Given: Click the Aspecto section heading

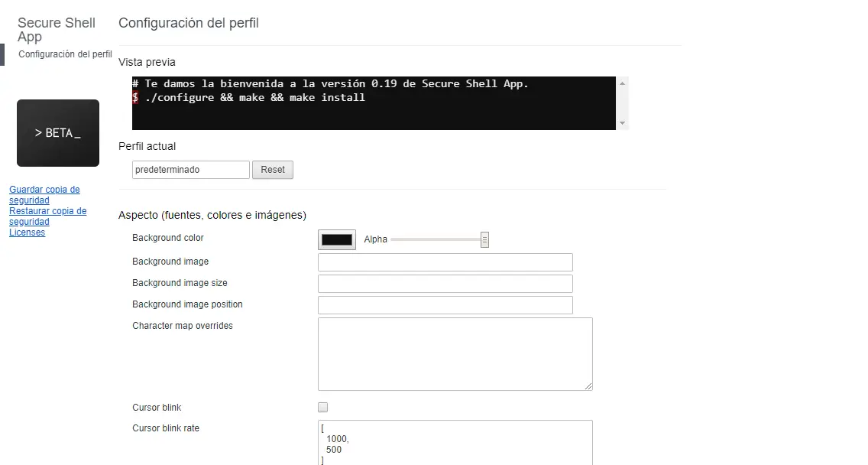Looking at the screenshot, I should point(212,215).
